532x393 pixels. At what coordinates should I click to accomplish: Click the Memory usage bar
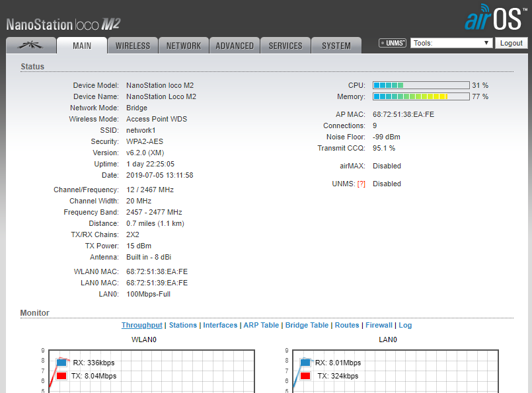click(x=421, y=96)
